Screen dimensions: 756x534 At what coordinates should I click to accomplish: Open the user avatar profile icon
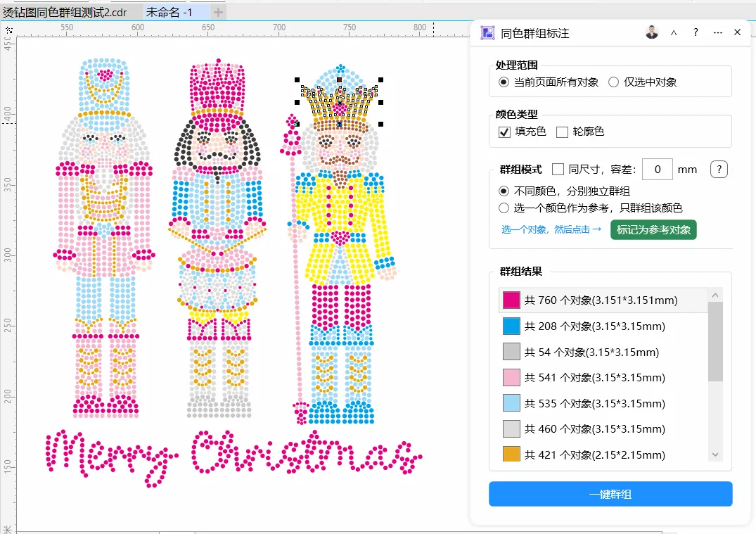652,32
